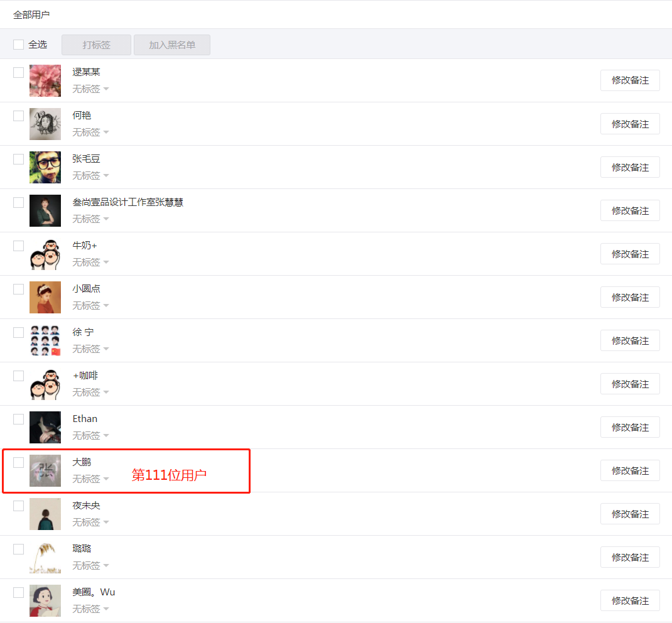This screenshot has height=623, width=672.
Task: Click Ethan's dark avatar image
Action: (x=45, y=427)
